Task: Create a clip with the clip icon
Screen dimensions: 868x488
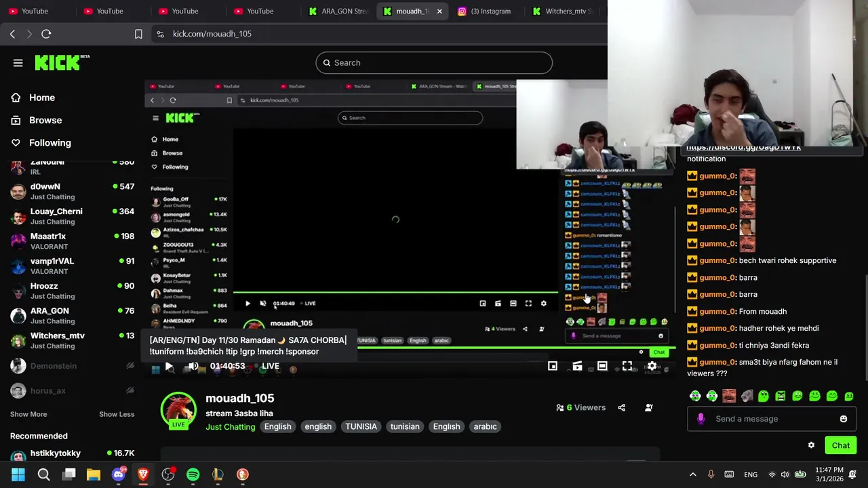Action: click(577, 366)
